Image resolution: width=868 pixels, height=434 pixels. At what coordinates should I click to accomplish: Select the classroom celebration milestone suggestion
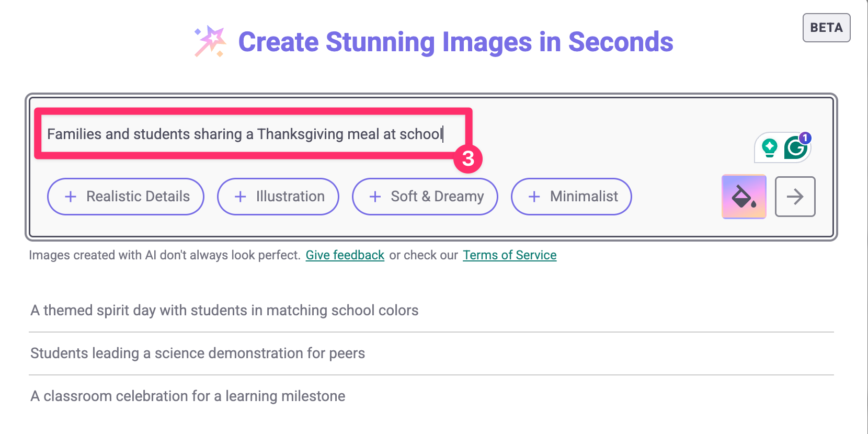click(188, 396)
